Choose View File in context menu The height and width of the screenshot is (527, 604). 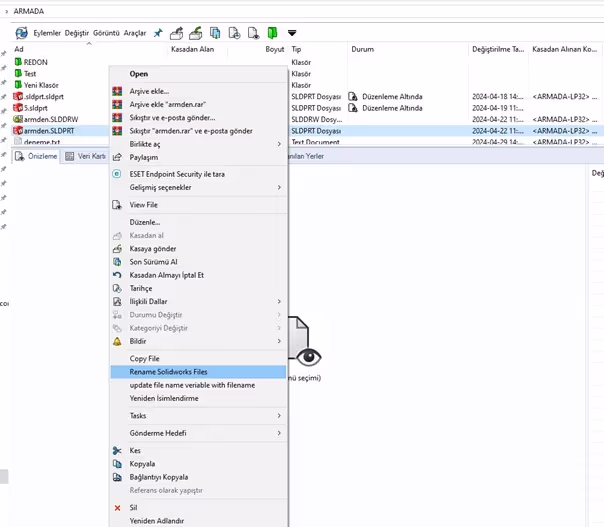[199, 205]
